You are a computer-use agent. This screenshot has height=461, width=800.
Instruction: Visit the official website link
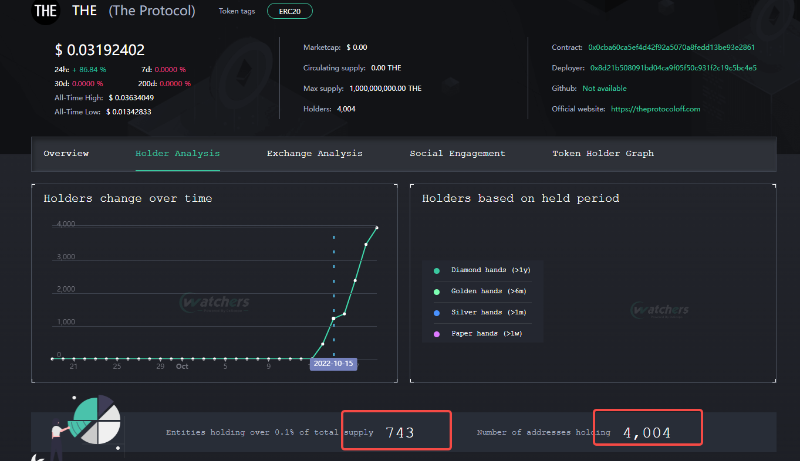656,109
